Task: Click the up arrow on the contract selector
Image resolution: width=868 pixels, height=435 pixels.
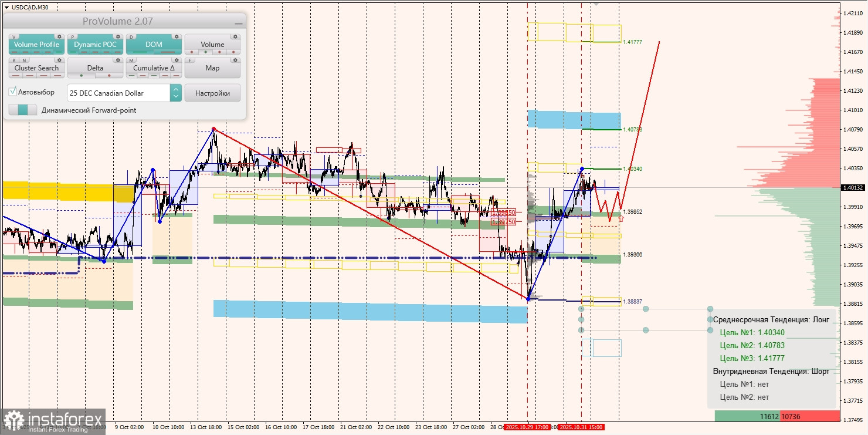Action: click(175, 89)
